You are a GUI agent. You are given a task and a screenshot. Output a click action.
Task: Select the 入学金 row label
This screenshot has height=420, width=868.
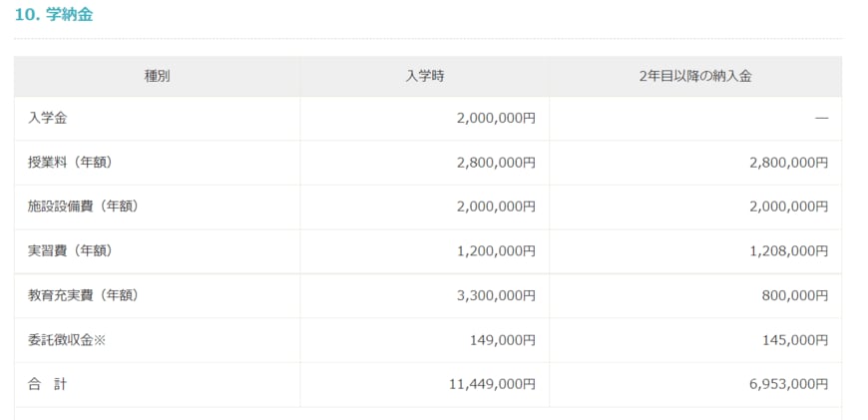pos(48,118)
